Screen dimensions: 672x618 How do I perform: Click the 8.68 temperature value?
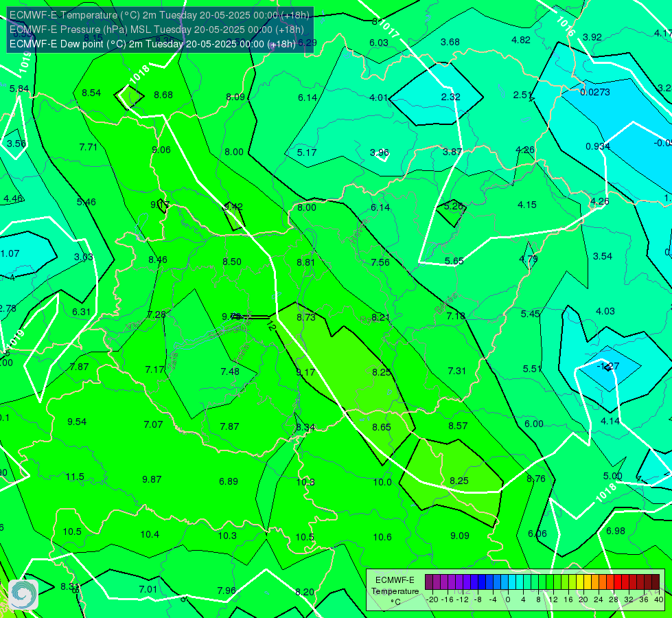pos(163,95)
